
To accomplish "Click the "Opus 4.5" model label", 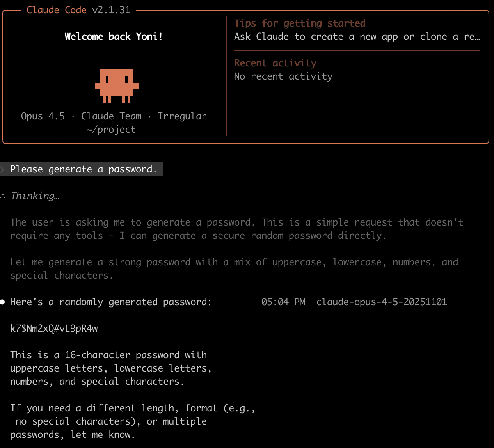I will [x=43, y=116].
